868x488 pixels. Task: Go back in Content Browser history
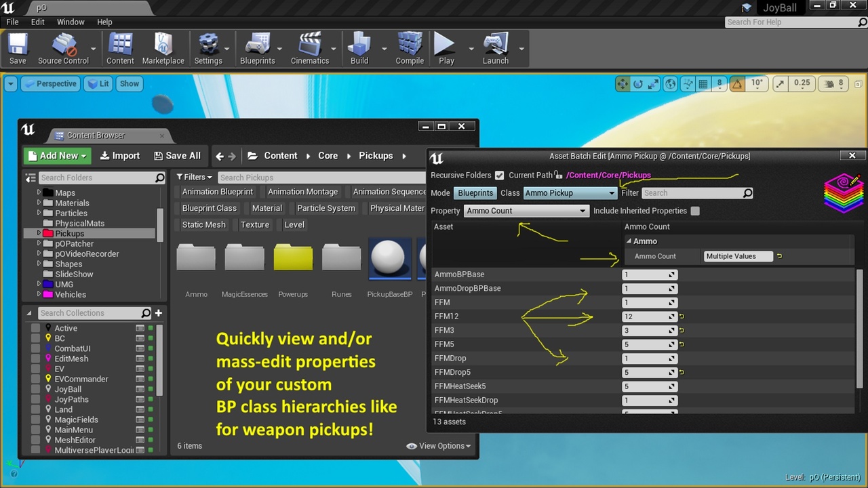pyautogui.click(x=219, y=156)
